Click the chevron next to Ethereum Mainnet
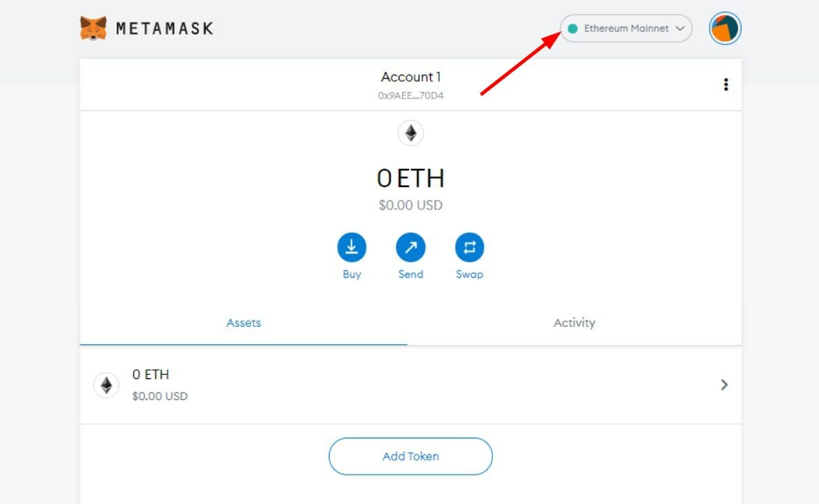 [x=679, y=29]
